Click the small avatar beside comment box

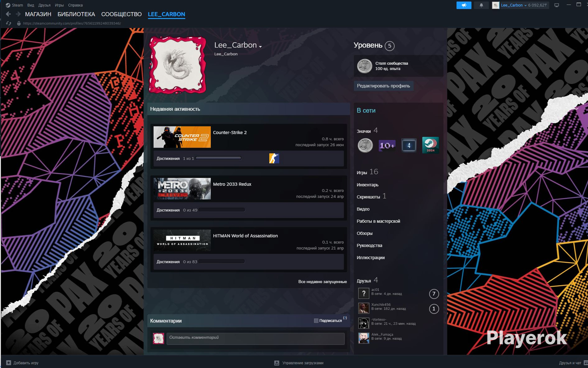tap(159, 339)
